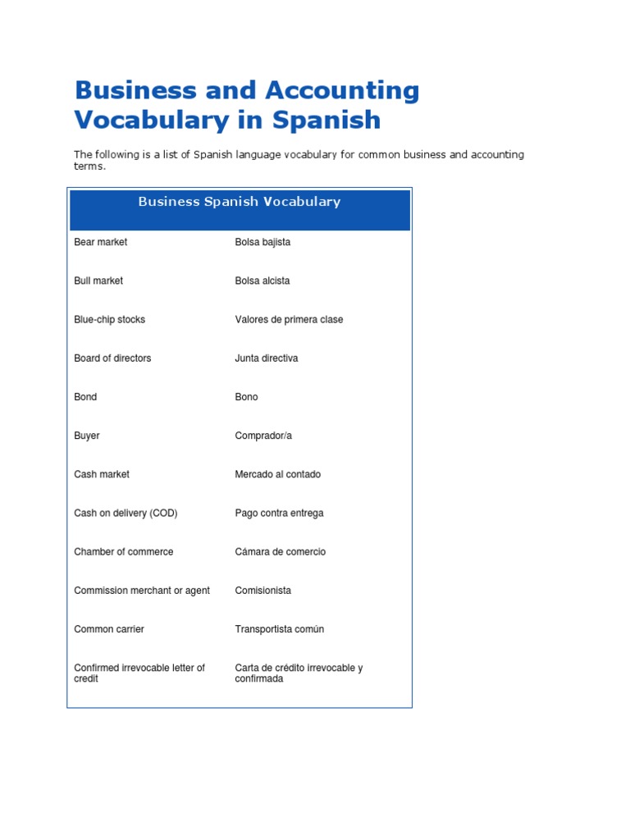This screenshot has width=630, height=840.
Task: Click the 'Board of directors' term
Action: pyautogui.click(x=112, y=358)
